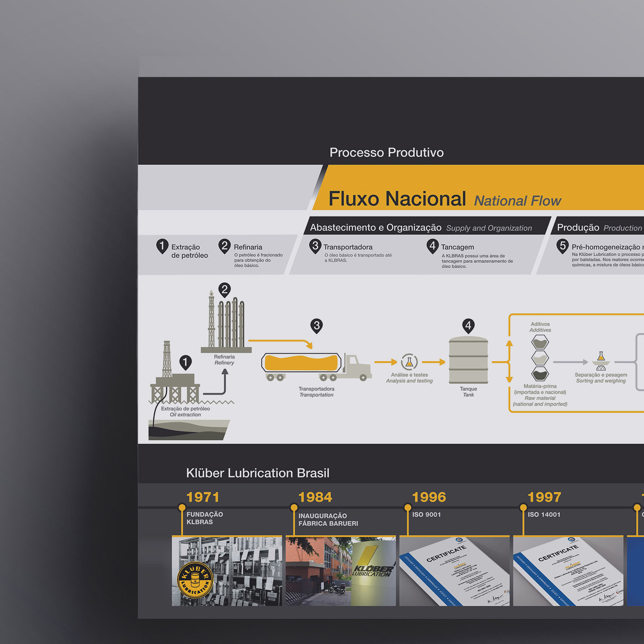
Task: Click the orange curved arrow from refinery to truck
Action: click(x=281, y=344)
